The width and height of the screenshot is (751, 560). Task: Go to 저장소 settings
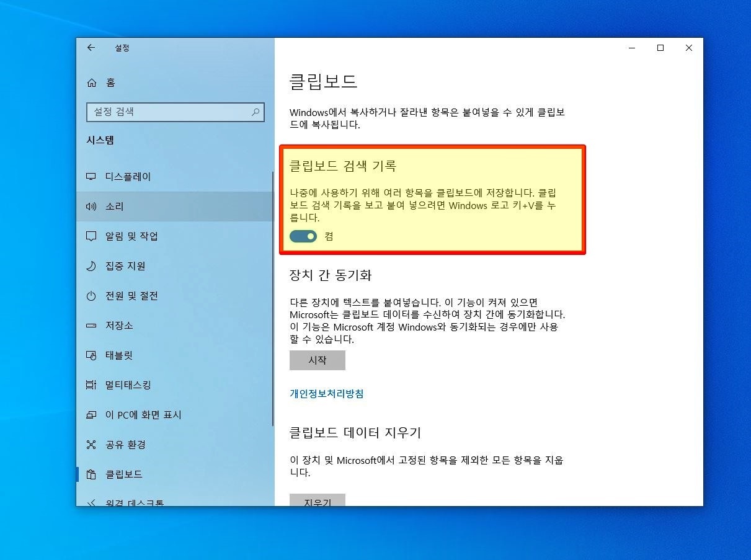[174, 326]
